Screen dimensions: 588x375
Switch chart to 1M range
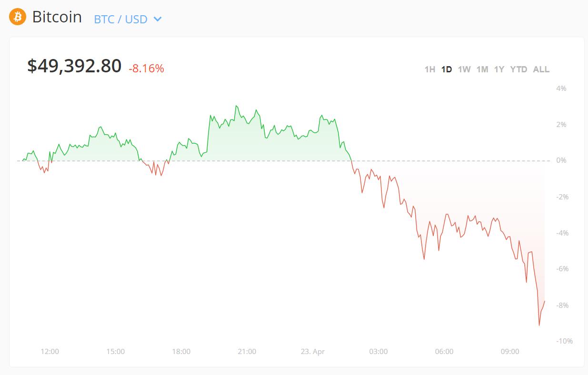click(x=482, y=69)
